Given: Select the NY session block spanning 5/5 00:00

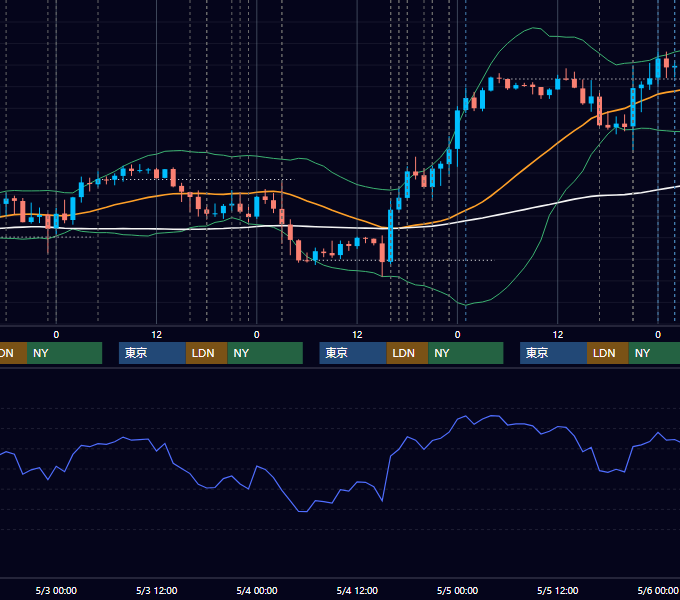Looking at the screenshot, I should coord(466,353).
